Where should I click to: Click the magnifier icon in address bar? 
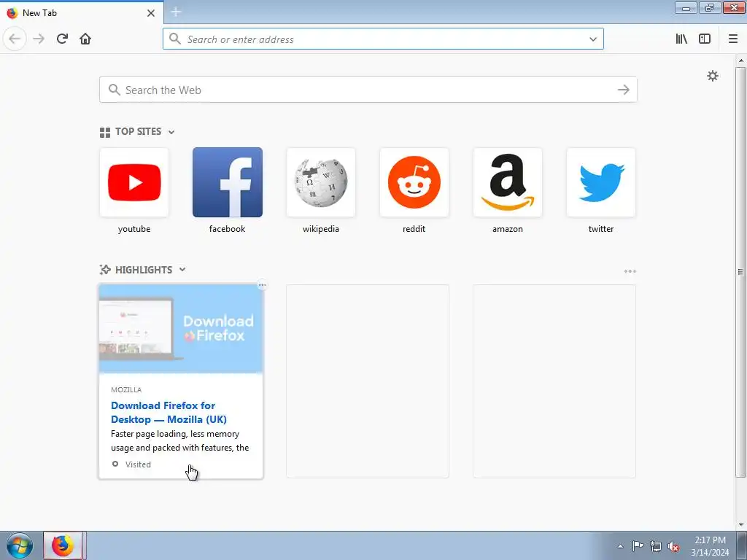pos(175,39)
